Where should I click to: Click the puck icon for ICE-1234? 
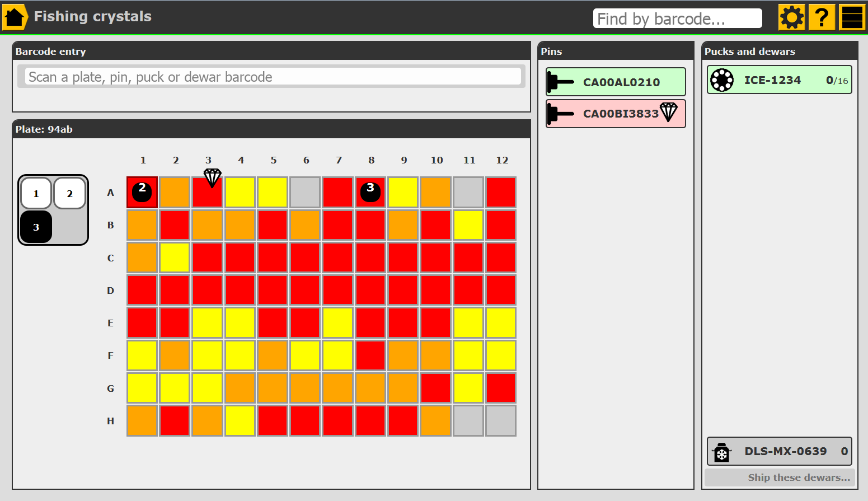(x=722, y=80)
